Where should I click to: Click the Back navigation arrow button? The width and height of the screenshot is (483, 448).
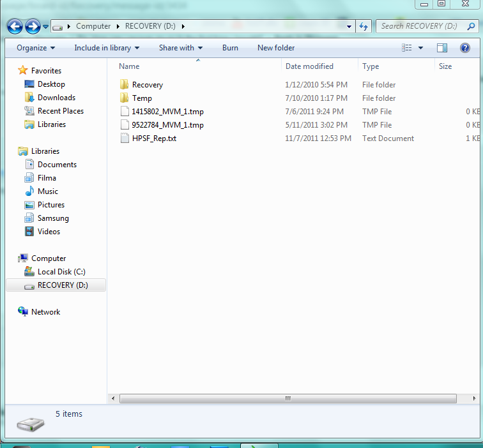[x=15, y=26]
